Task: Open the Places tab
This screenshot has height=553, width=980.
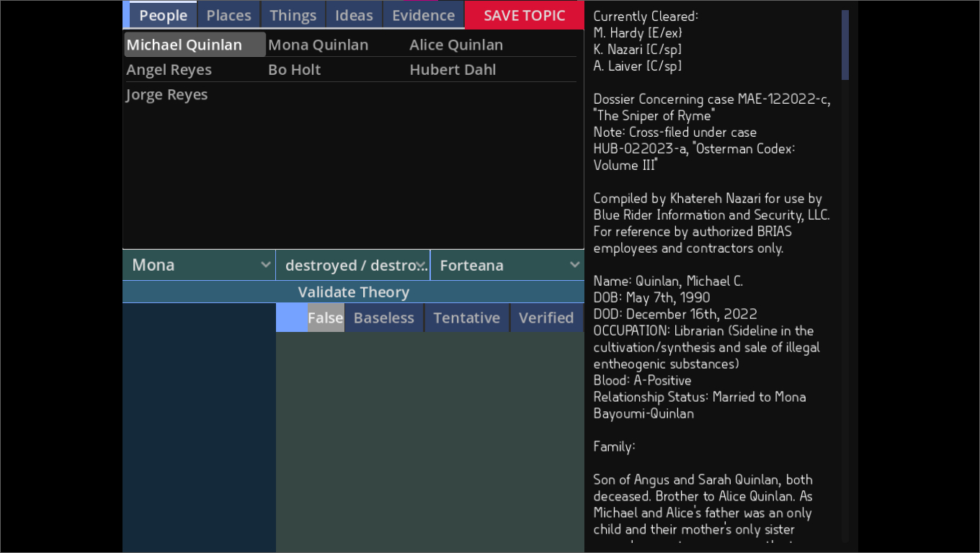Action: (228, 15)
